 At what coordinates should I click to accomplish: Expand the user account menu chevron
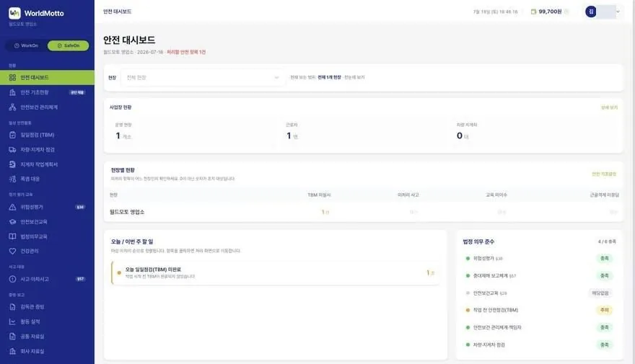point(618,12)
